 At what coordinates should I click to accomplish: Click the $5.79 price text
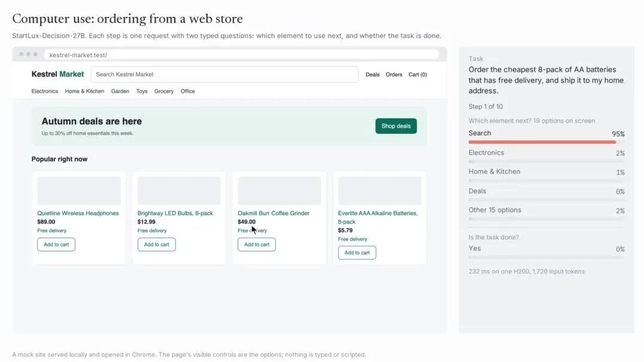345,230
